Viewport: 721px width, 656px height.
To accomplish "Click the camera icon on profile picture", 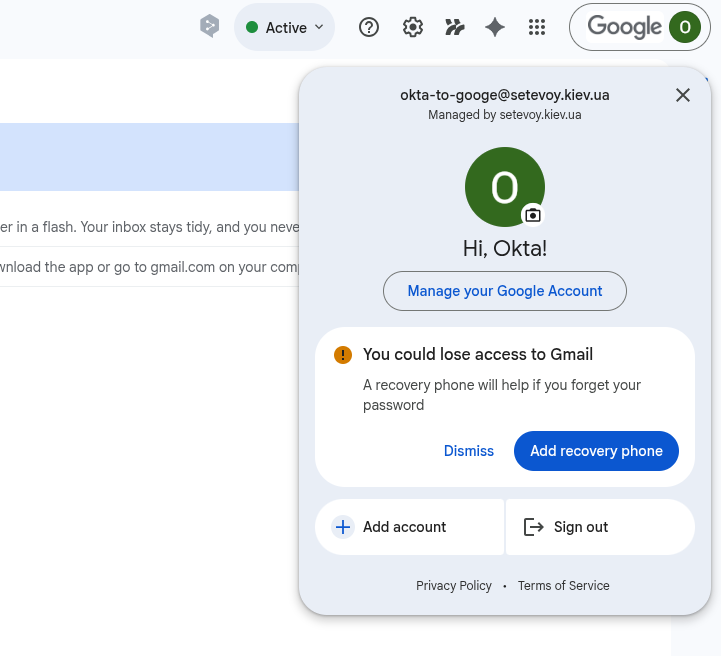I will (x=533, y=214).
